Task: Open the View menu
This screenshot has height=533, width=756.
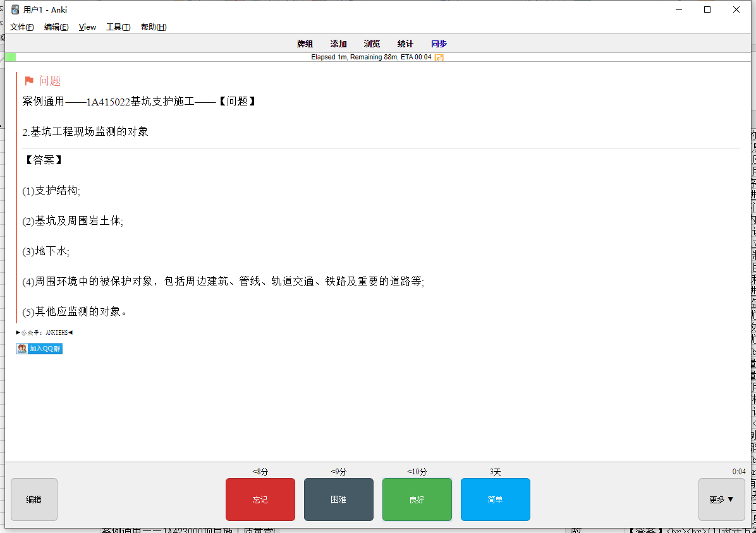Action: (87, 27)
